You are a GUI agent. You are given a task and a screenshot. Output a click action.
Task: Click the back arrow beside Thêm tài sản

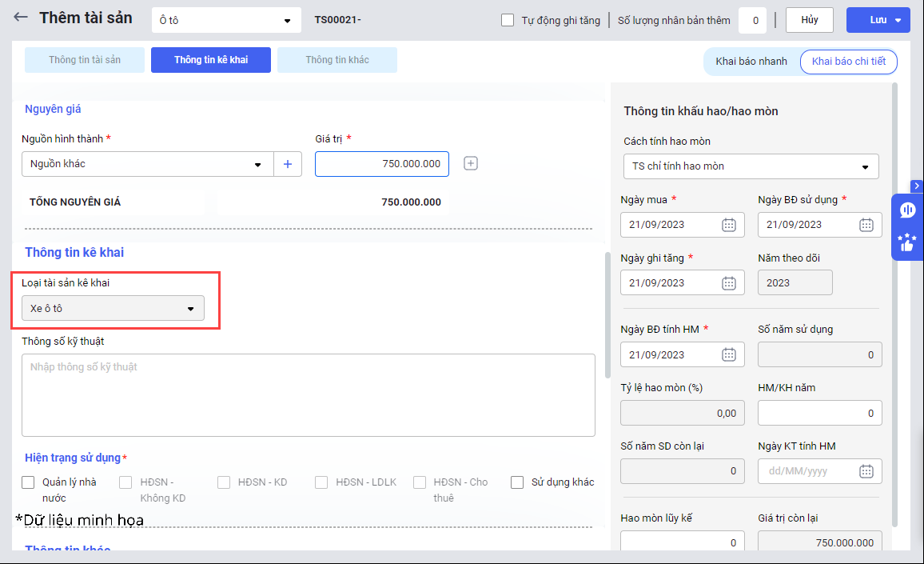pyautogui.click(x=21, y=18)
